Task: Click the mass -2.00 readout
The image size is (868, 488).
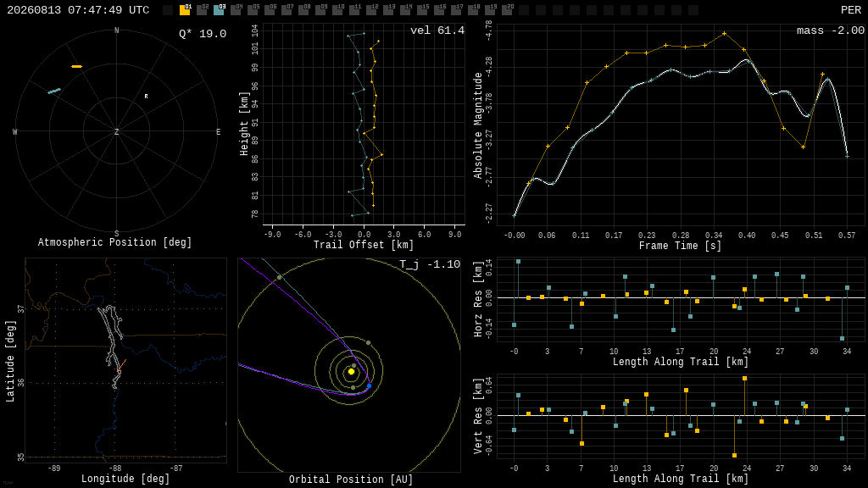Action: tap(831, 30)
